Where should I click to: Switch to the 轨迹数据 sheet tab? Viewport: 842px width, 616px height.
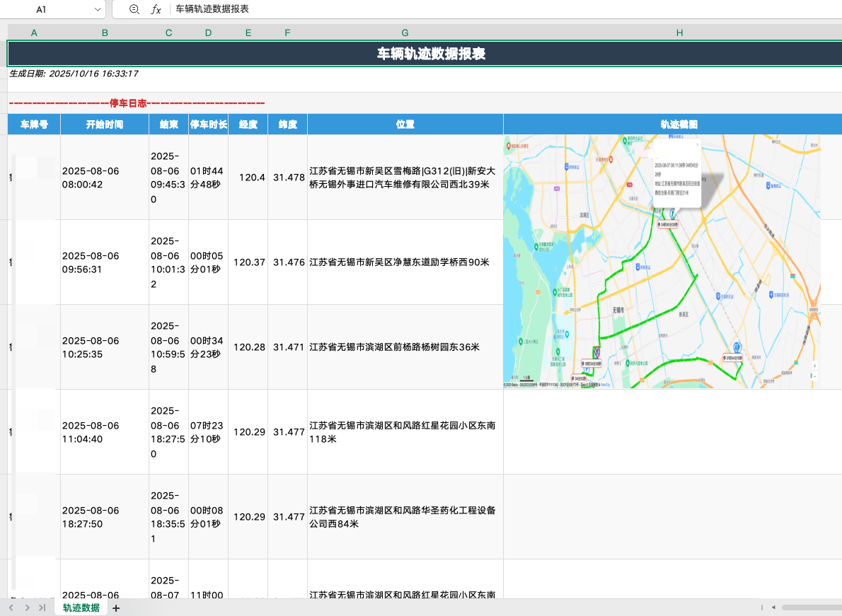81,608
